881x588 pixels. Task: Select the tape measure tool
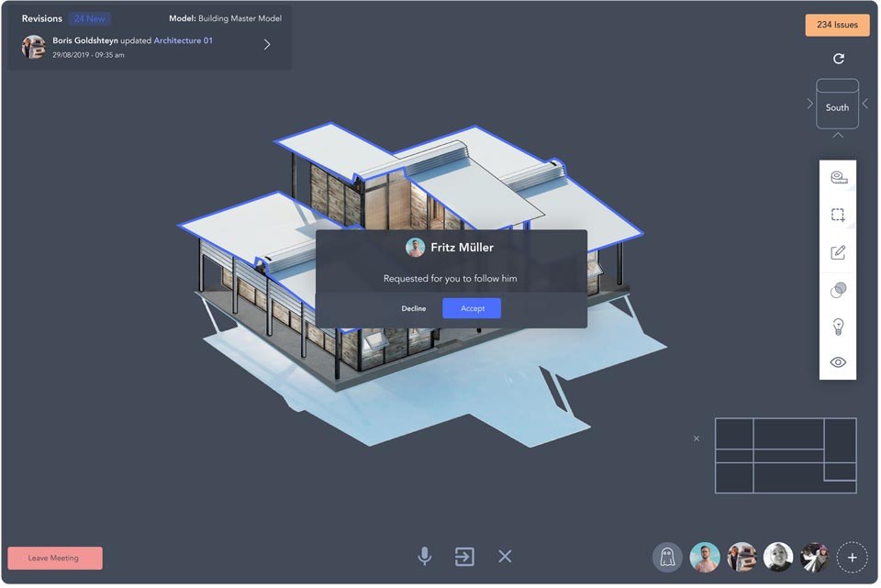pos(838,177)
